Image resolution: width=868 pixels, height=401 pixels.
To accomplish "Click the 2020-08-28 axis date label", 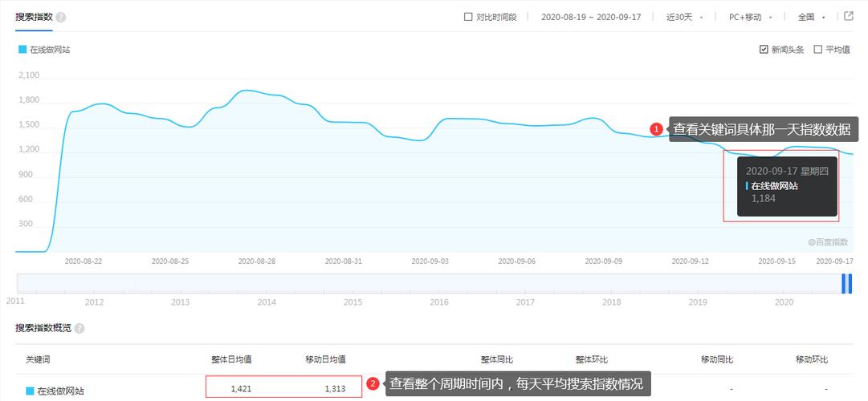I will pyautogui.click(x=257, y=261).
